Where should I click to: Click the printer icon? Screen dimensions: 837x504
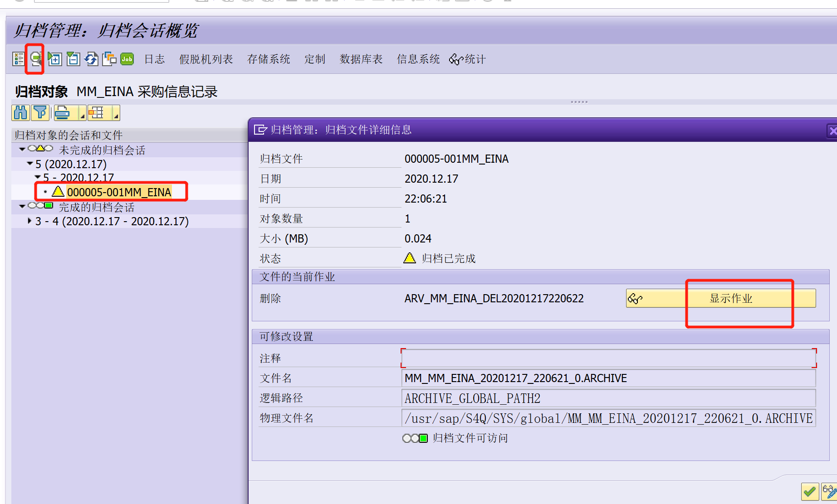pyautogui.click(x=63, y=112)
